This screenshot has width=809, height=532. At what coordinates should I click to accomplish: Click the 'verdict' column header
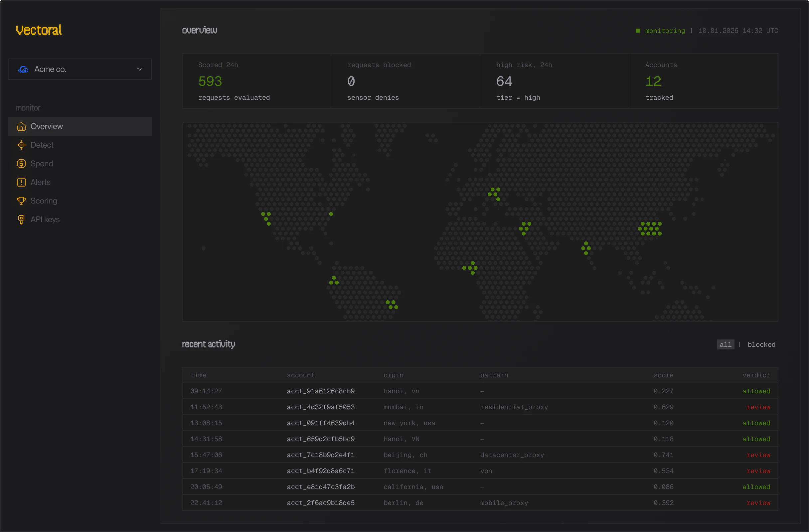756,375
